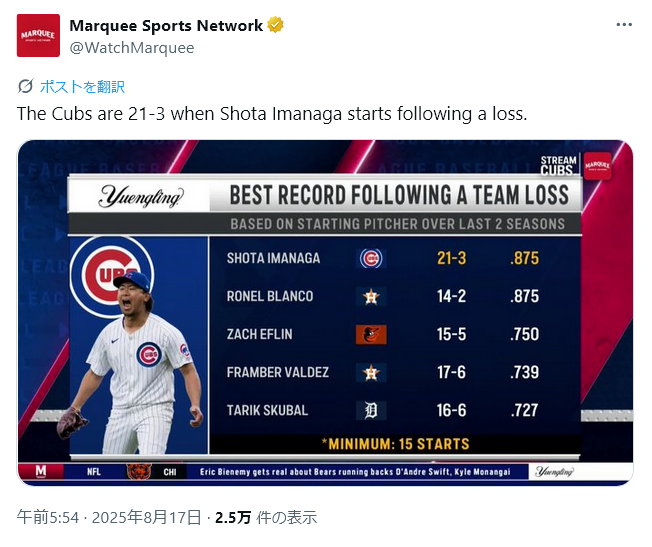Click the Cubs logo beside Shota Imanaga
Screen dimensions: 652x547
pyautogui.click(x=371, y=259)
